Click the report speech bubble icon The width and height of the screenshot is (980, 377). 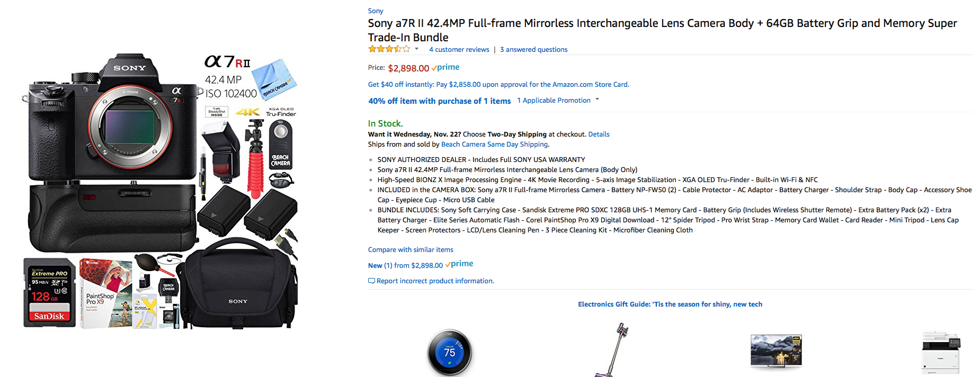[371, 281]
